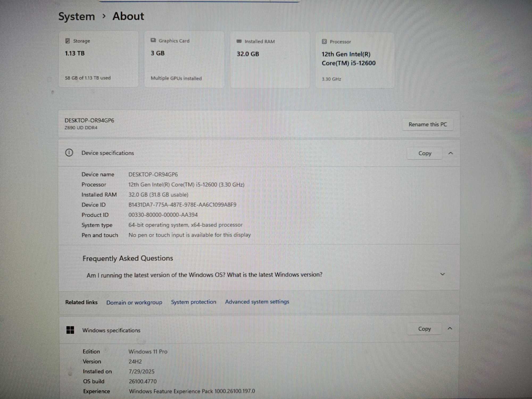Open the Installed RAM 32.0 GB card
The width and height of the screenshot is (532, 399).
[x=270, y=60]
